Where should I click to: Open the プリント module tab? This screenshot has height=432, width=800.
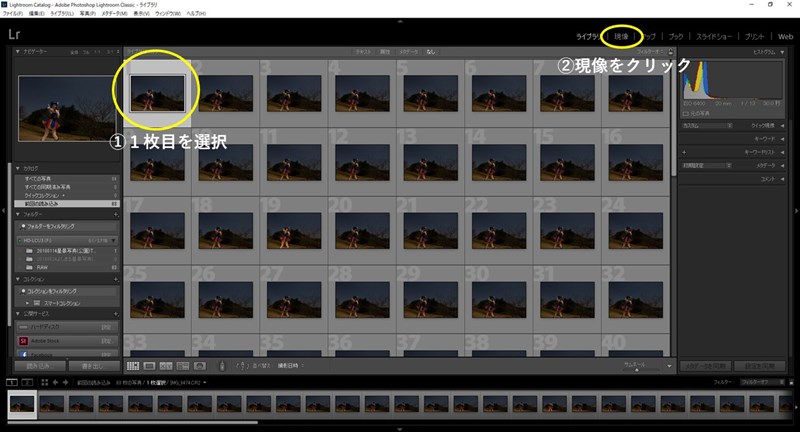754,37
